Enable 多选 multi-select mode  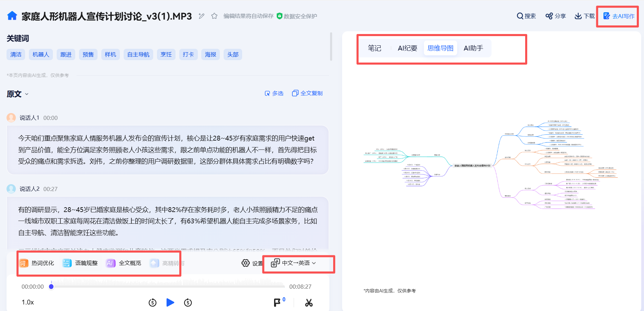click(274, 93)
